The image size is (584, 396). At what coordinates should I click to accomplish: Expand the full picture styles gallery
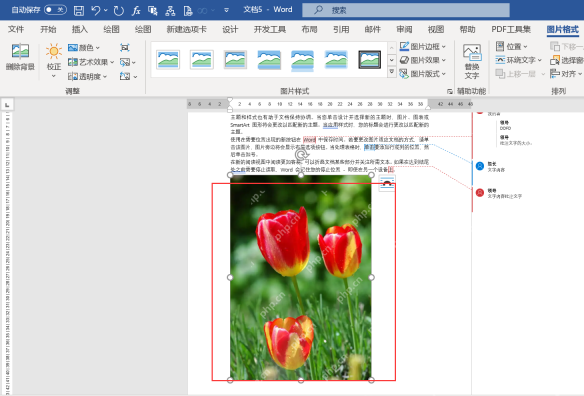point(391,71)
